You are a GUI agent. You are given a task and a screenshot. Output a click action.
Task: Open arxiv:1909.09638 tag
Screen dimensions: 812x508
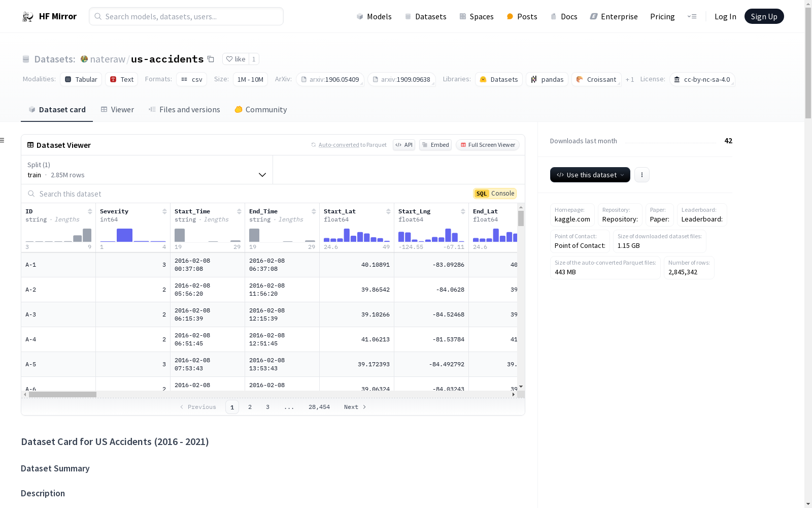[401, 79]
